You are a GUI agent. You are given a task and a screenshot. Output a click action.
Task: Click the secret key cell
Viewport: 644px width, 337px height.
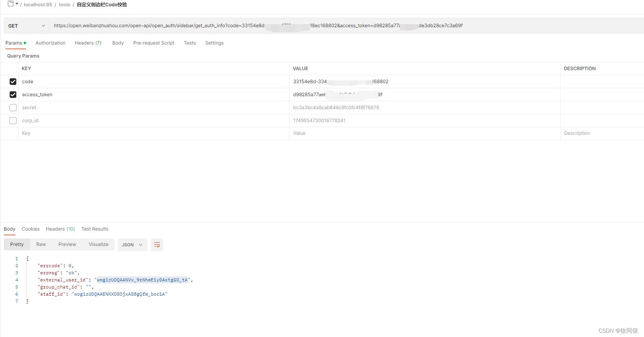154,108
